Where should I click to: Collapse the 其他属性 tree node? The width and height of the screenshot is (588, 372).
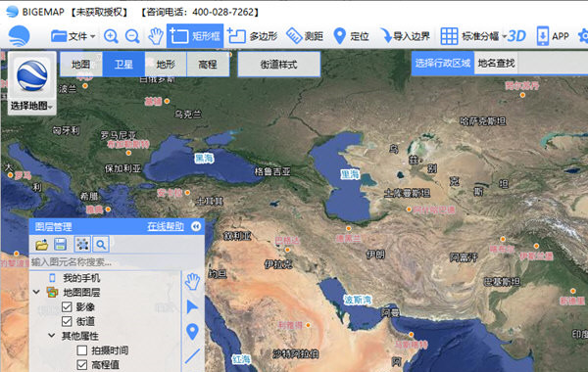pyautogui.click(x=51, y=335)
